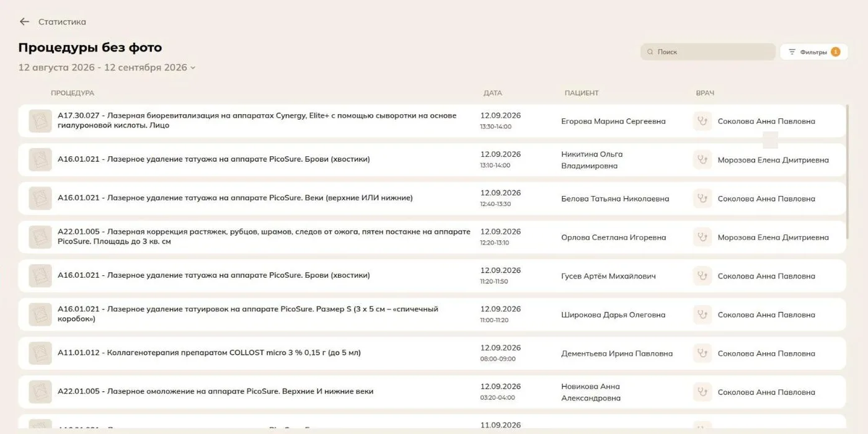Click the search magnifier icon
The width and height of the screenshot is (868, 434).
pos(650,52)
